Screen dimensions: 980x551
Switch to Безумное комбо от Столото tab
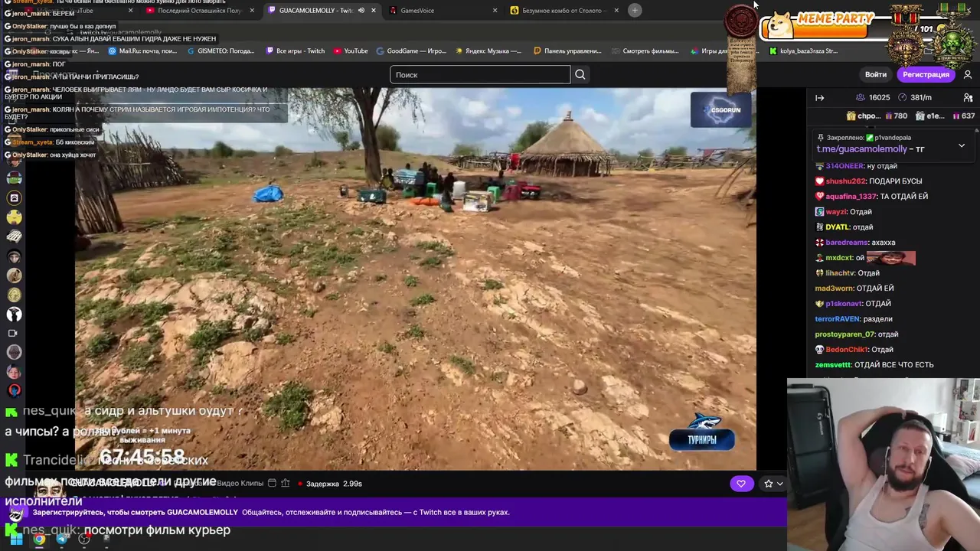(566, 10)
